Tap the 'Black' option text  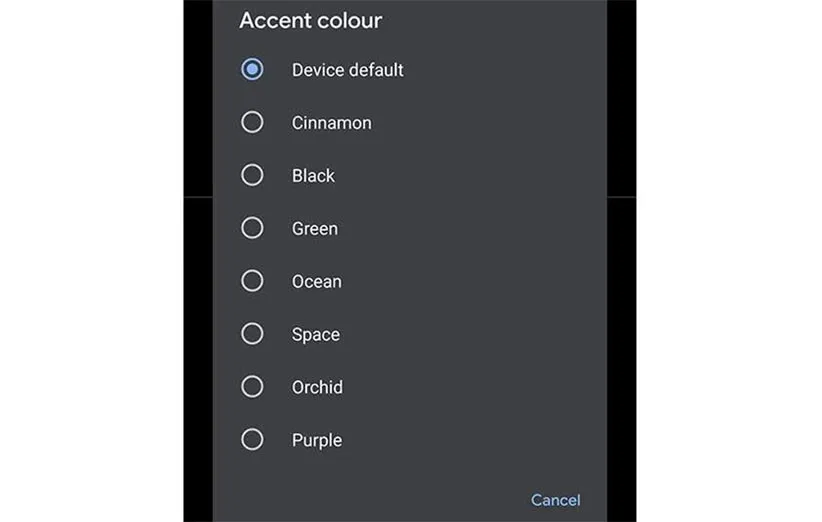[313, 176]
